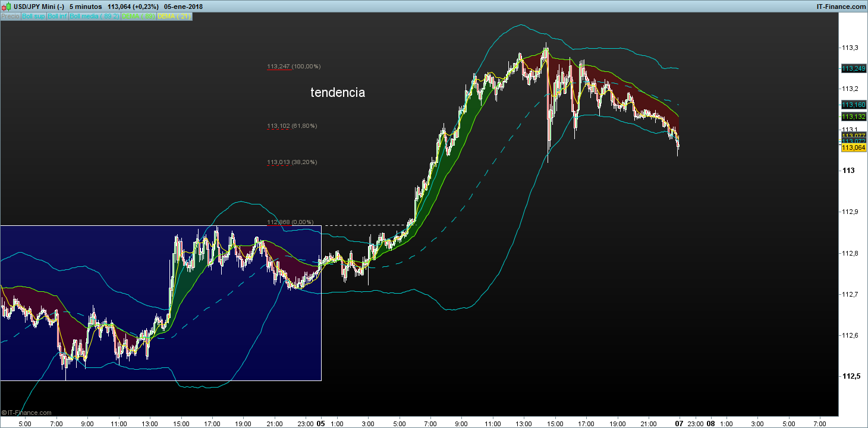The width and height of the screenshot is (868, 428).
Task: Click the 21:00 time label before the 07 date marker
Action: pos(649,424)
